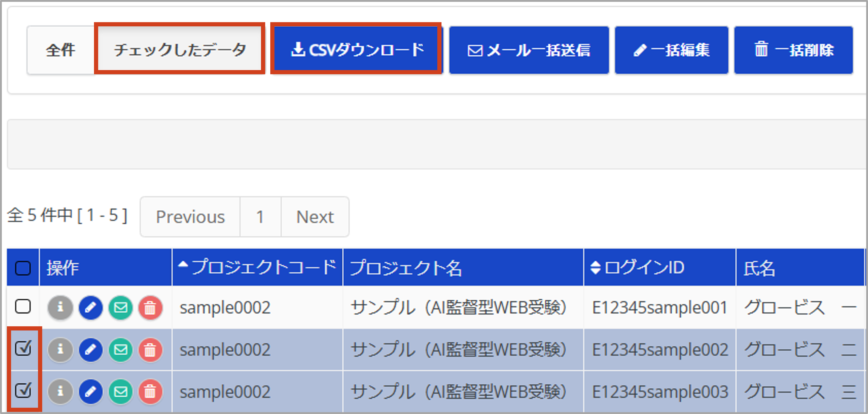
Task: Go to Next page
Action: (x=315, y=217)
